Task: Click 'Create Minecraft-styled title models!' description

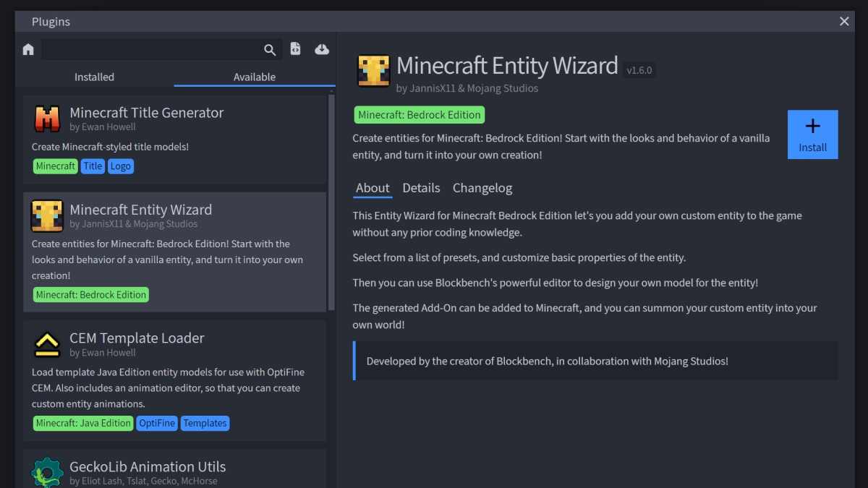Action: tap(110, 147)
